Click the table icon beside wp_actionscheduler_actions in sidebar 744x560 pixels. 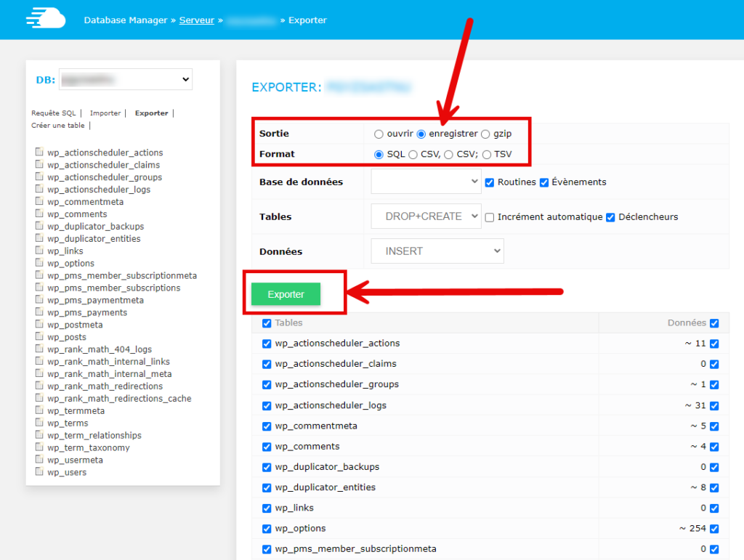pos(39,152)
